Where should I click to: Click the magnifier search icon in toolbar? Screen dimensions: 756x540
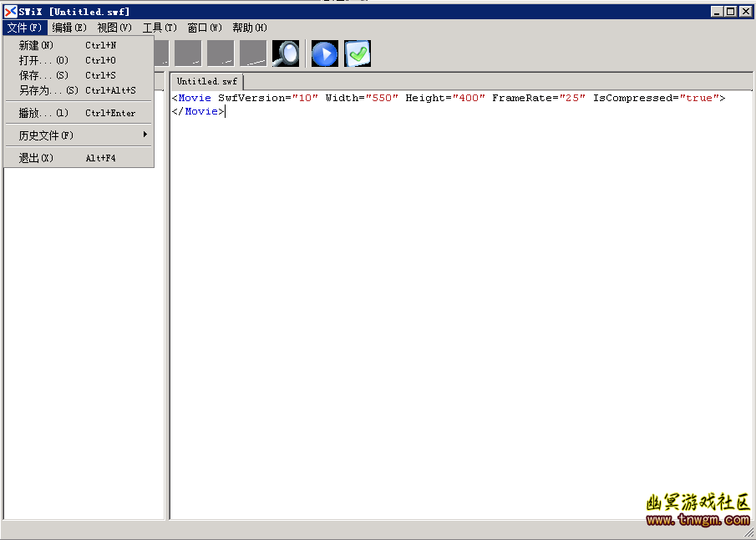tap(286, 53)
